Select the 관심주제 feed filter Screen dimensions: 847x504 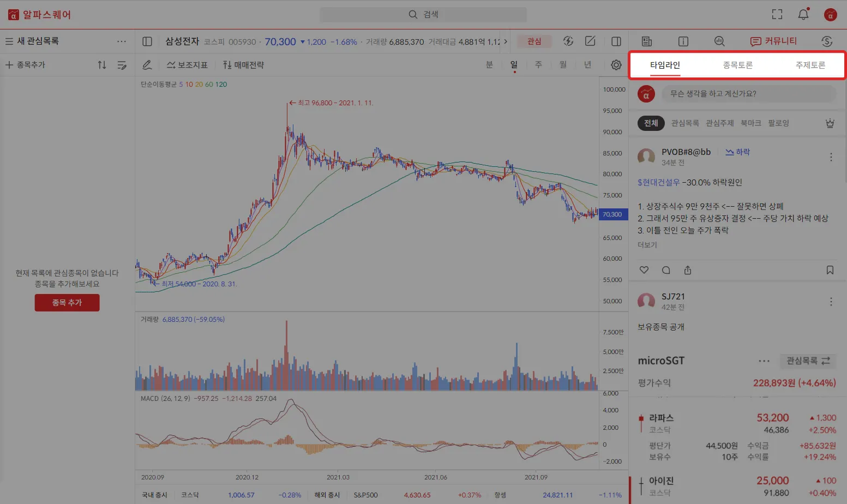tap(720, 123)
